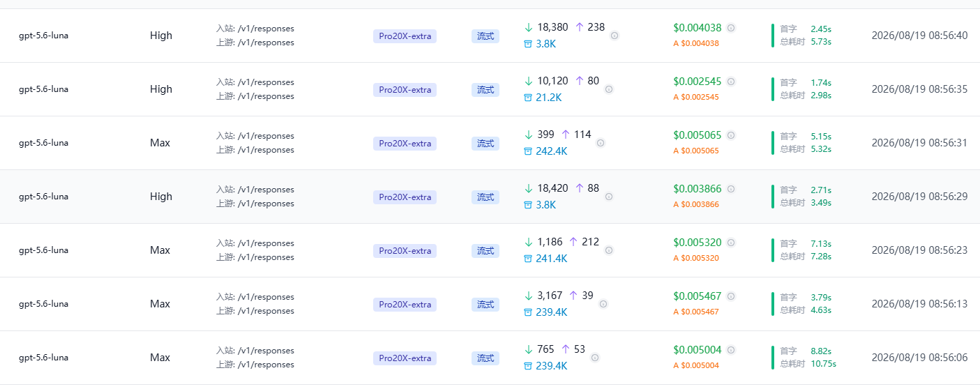Click the info icon beside $0.005065

point(731,135)
